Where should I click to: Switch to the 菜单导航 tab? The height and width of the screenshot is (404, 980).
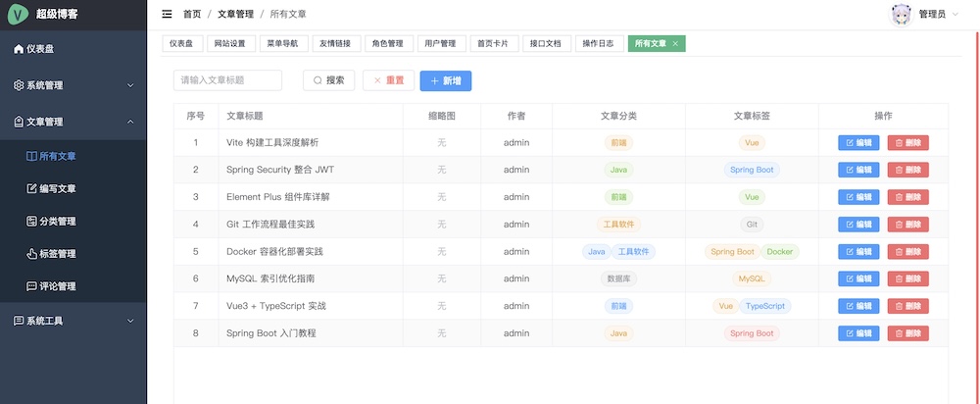pos(282,44)
